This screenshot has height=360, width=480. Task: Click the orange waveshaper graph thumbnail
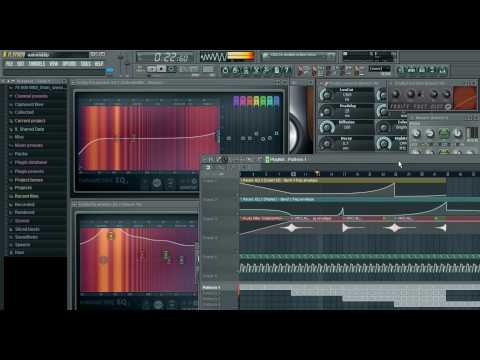point(465,97)
